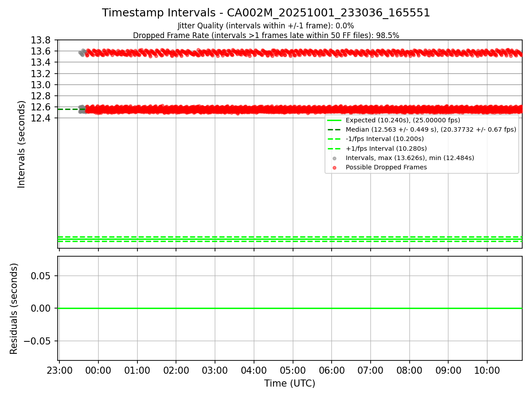This screenshot has width=532, height=399.
Task: Click the Residuals (seconds) y-axis label
Action: click(x=14, y=309)
